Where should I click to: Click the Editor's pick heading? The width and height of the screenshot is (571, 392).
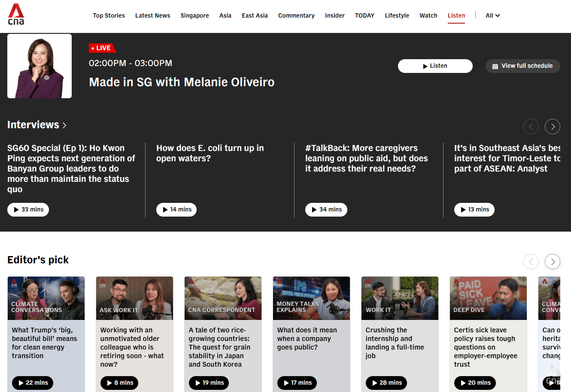(38, 260)
